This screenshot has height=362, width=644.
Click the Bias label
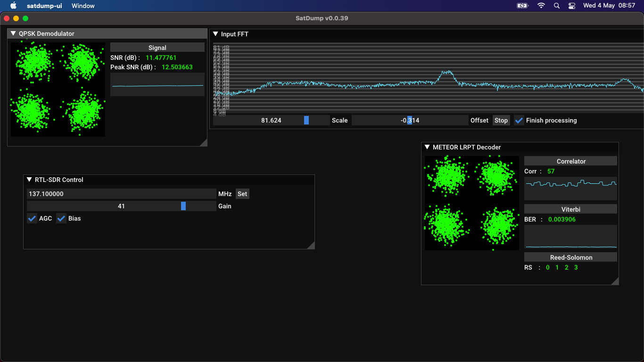pyautogui.click(x=74, y=218)
